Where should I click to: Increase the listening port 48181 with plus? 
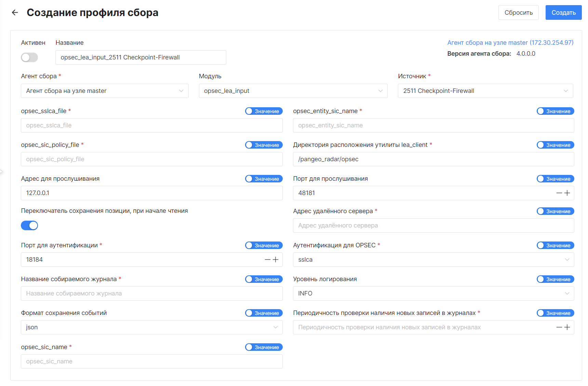tap(567, 193)
